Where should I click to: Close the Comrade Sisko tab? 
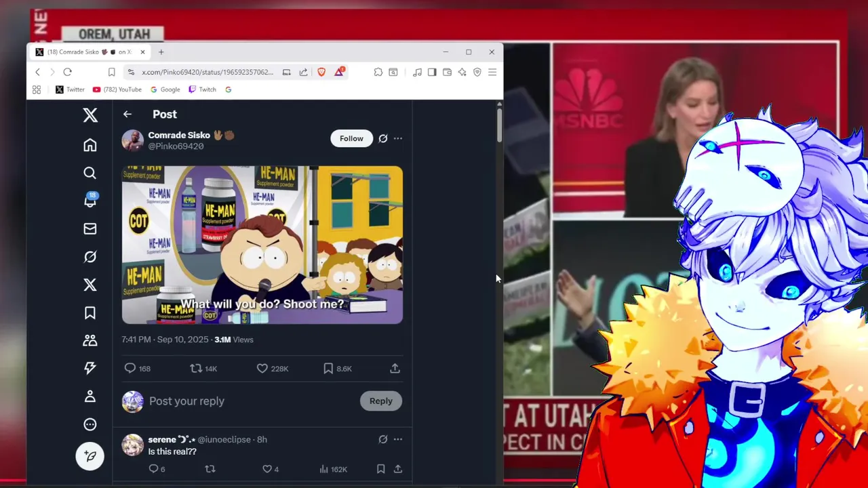point(142,52)
